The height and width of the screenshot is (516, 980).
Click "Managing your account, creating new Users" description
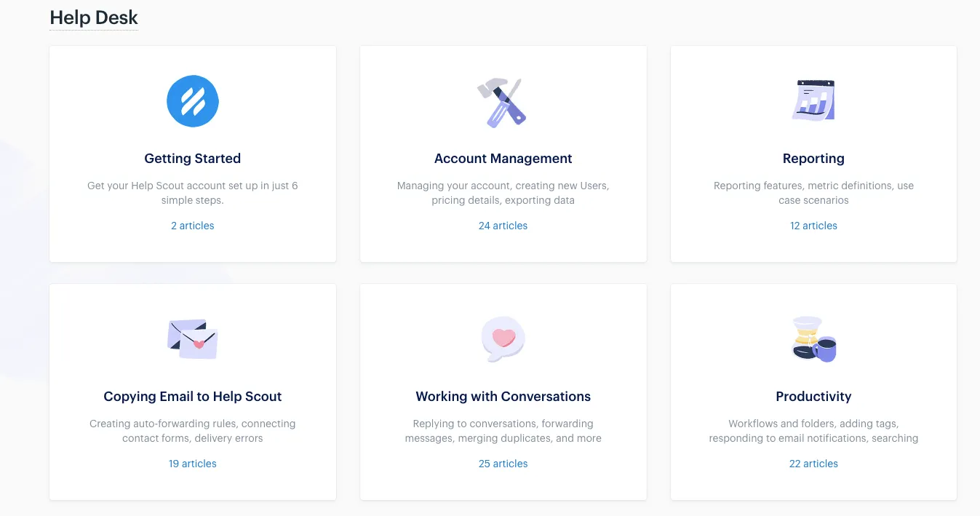click(x=503, y=193)
